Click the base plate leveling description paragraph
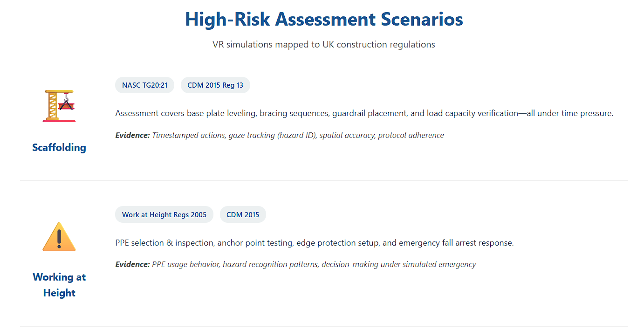 click(364, 113)
